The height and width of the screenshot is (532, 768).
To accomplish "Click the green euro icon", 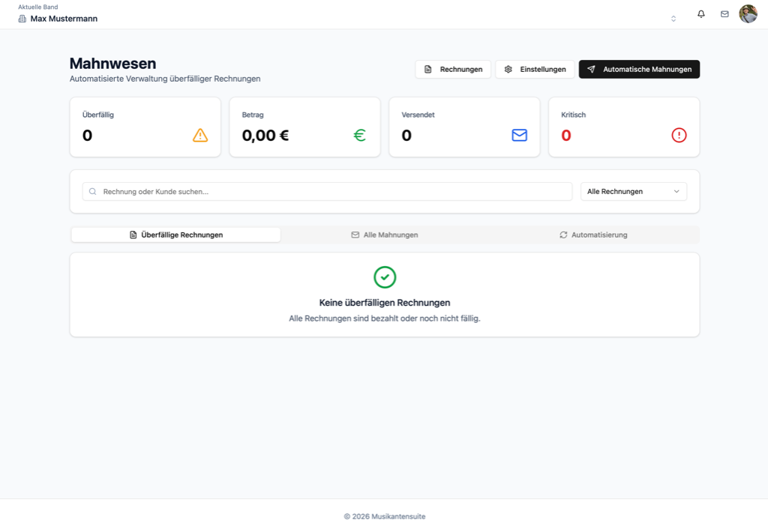I will coord(359,135).
